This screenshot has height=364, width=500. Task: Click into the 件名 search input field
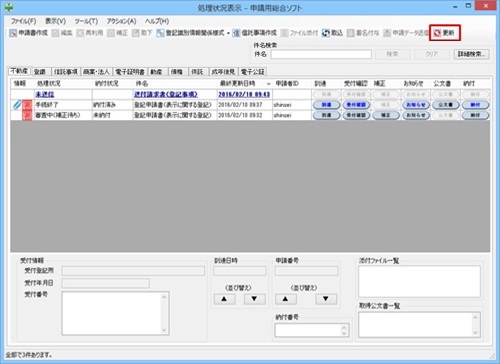[321, 54]
